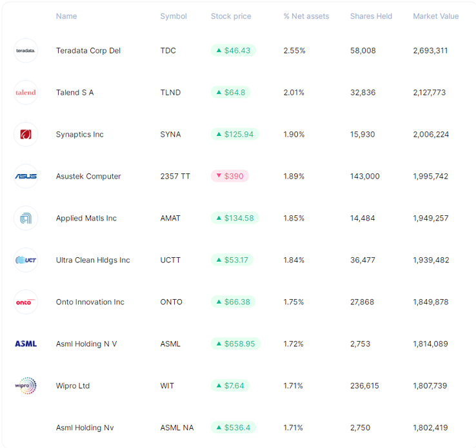Sort by Market Value column header

436,16
